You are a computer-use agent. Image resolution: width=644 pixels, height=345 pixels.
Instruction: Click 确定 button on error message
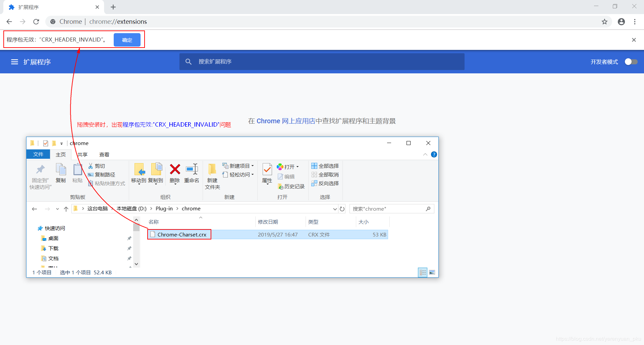point(127,40)
